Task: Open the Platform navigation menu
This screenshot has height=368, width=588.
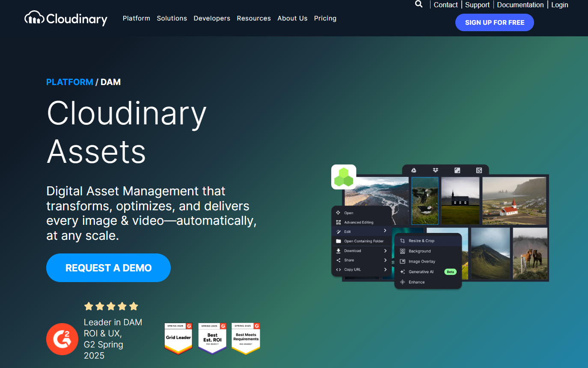Action: 136,18
